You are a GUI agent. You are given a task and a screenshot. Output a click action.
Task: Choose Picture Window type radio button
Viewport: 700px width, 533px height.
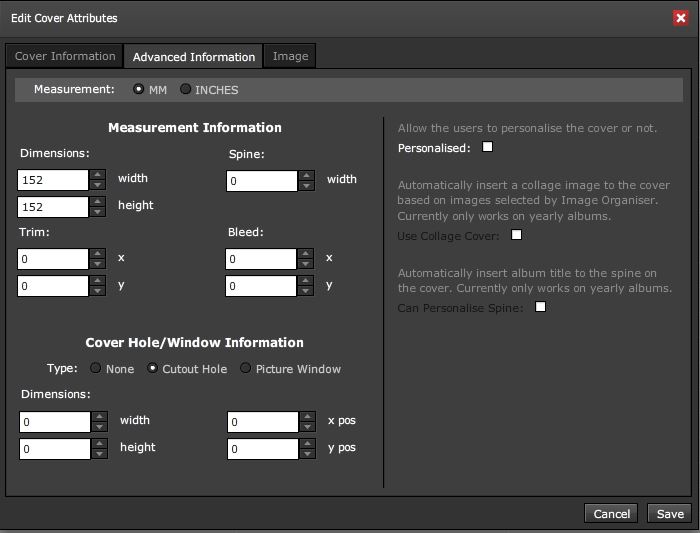tap(245, 368)
